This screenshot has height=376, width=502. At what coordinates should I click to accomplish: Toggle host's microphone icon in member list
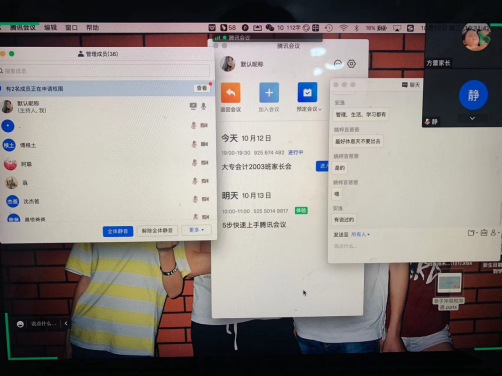coord(203,106)
